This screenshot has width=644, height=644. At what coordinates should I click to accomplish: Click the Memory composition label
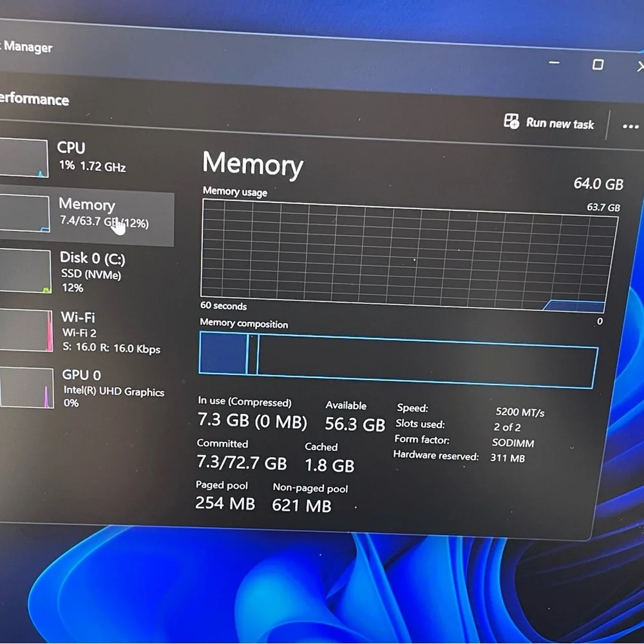[244, 323]
